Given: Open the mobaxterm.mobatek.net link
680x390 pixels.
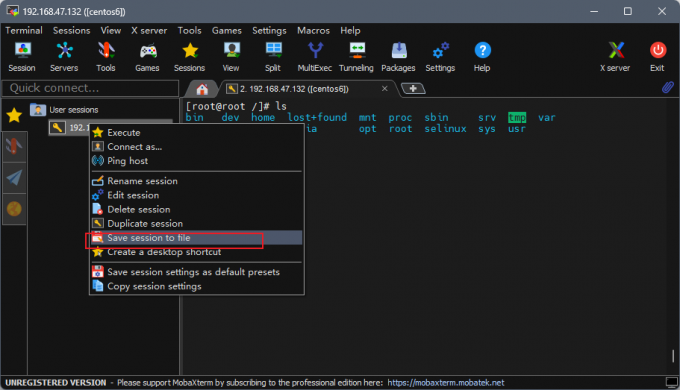Looking at the screenshot, I should click(446, 383).
